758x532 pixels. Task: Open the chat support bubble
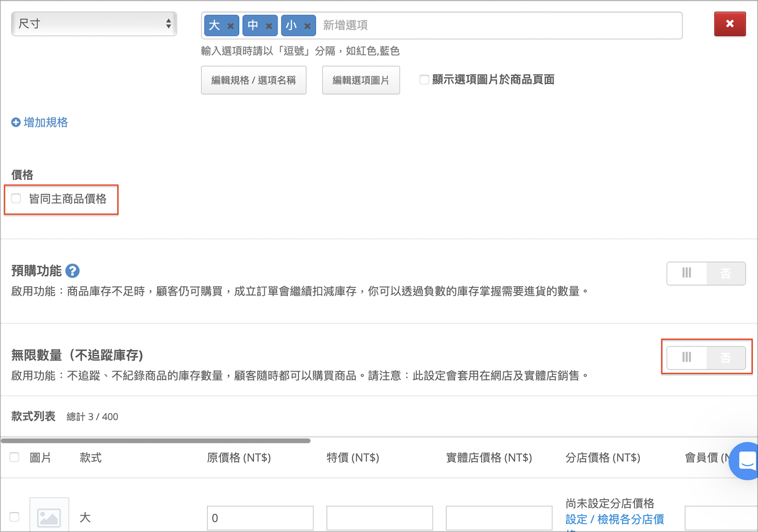click(746, 460)
